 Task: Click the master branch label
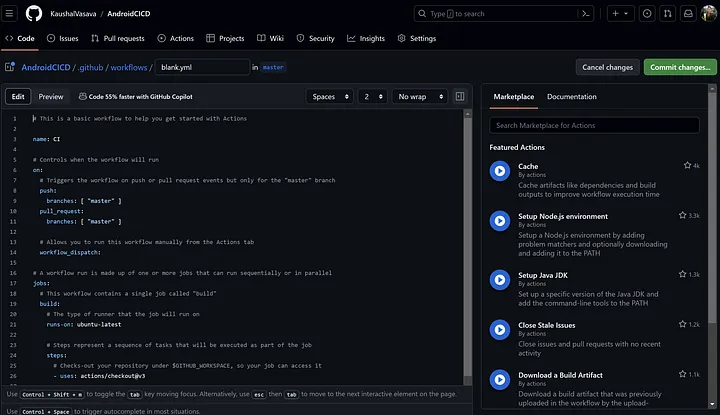pos(273,67)
